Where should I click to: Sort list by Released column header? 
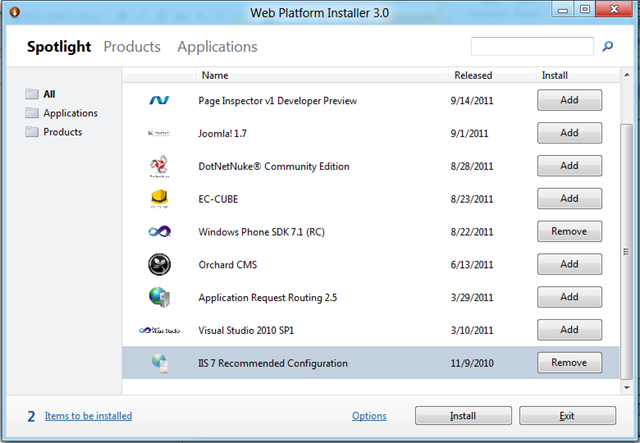(492, 75)
